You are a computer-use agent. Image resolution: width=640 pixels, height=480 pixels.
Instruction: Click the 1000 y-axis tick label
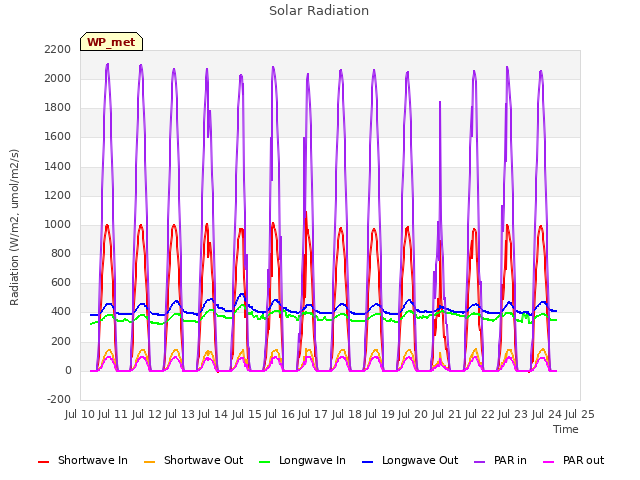click(58, 224)
